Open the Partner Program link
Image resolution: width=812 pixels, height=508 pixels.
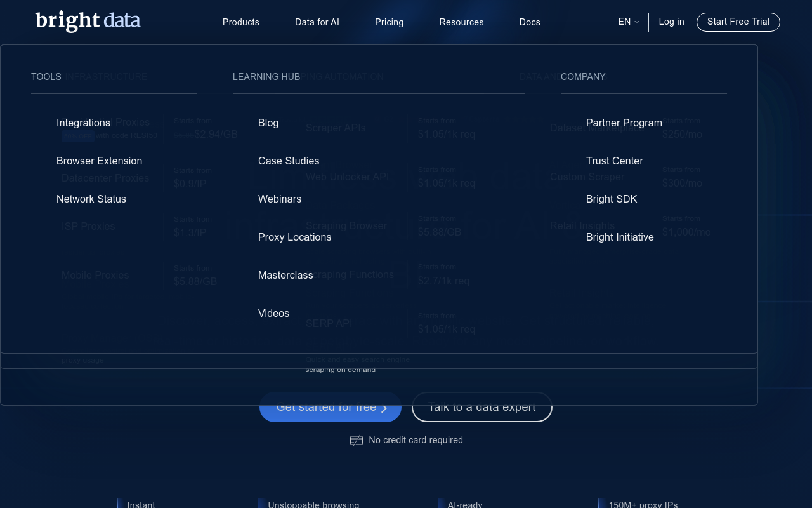point(624,123)
